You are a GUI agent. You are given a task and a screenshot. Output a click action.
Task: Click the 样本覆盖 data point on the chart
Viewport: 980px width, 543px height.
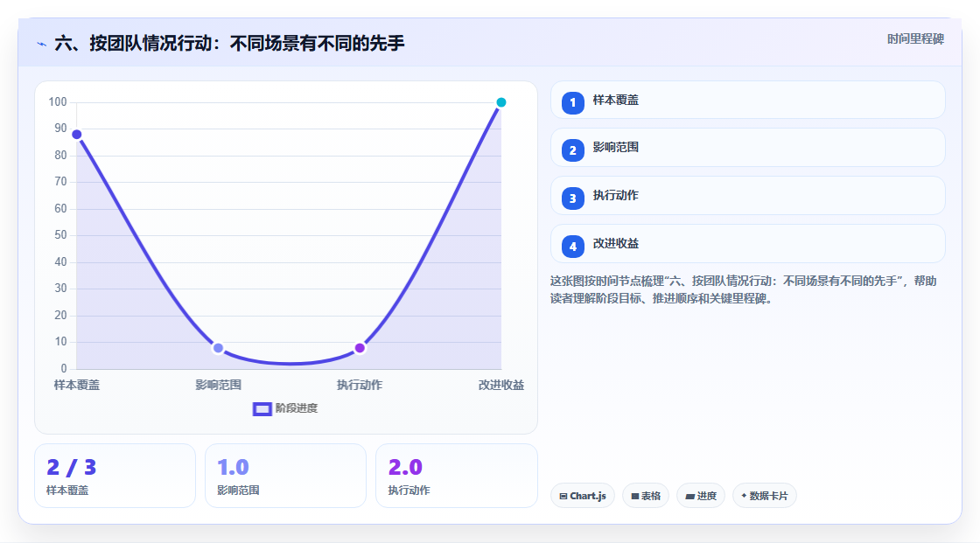click(77, 135)
